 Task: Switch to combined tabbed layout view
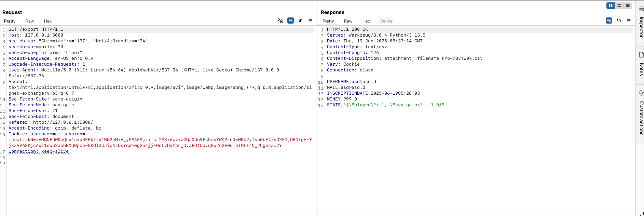[x=628, y=5]
